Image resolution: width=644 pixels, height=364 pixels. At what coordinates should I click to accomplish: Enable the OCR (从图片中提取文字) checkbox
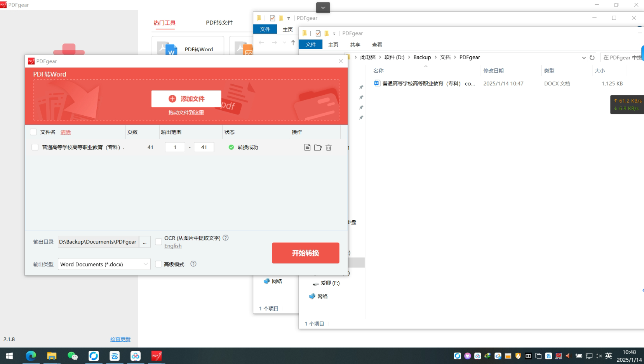coord(158,242)
